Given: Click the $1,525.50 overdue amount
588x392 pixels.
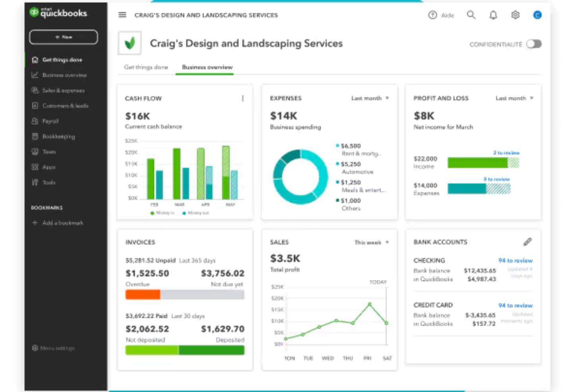Looking at the screenshot, I should 147,273.
